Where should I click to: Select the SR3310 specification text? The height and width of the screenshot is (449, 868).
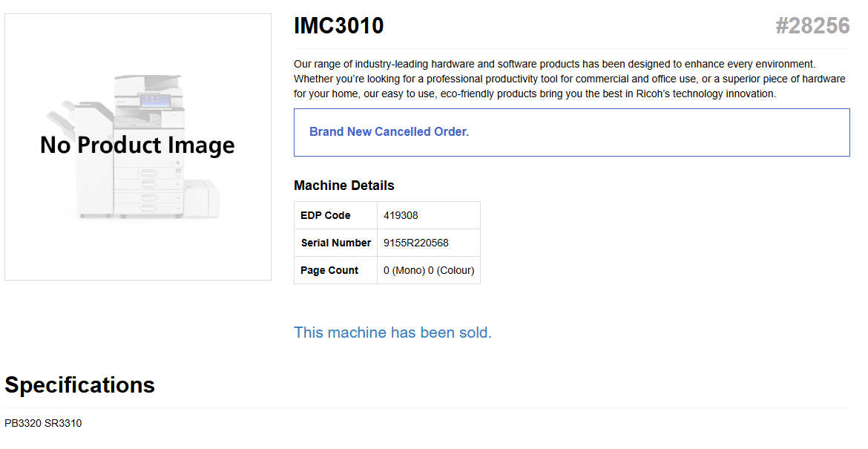(x=63, y=423)
